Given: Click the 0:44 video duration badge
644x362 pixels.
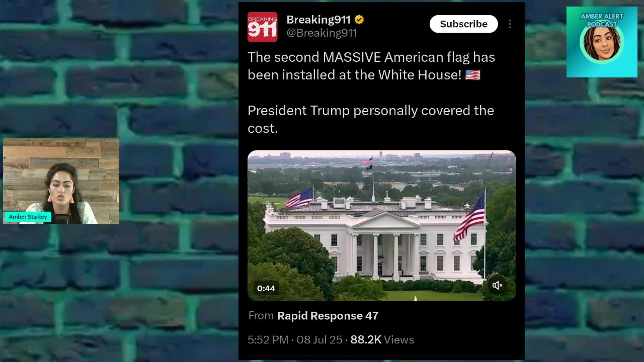Looking at the screenshot, I should click(266, 288).
